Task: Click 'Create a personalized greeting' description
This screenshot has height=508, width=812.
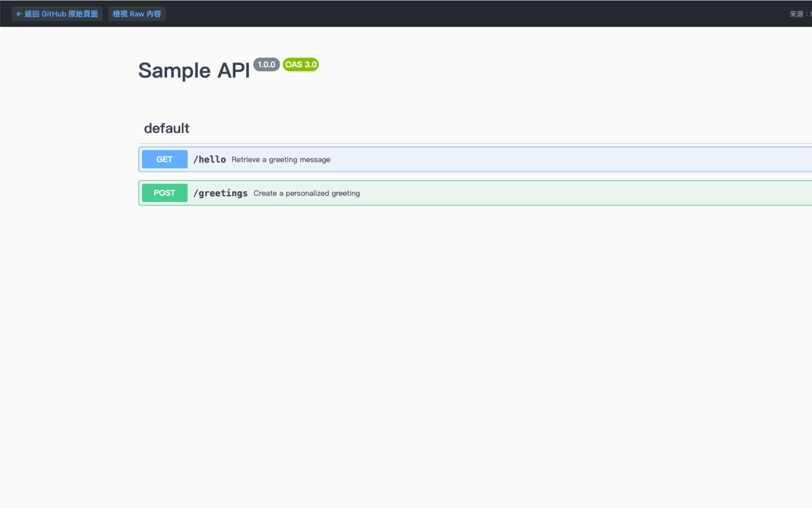Action: click(x=307, y=193)
